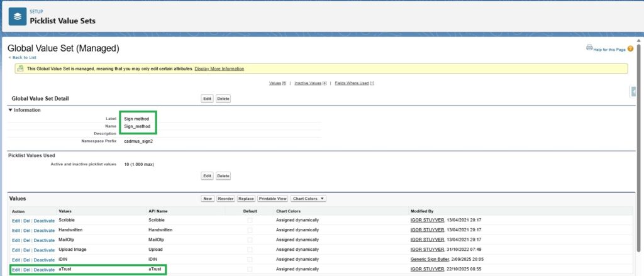Viewport: 644px width, 276px height.
Task: Jump to Inactive Values section link
Action: pos(310,83)
